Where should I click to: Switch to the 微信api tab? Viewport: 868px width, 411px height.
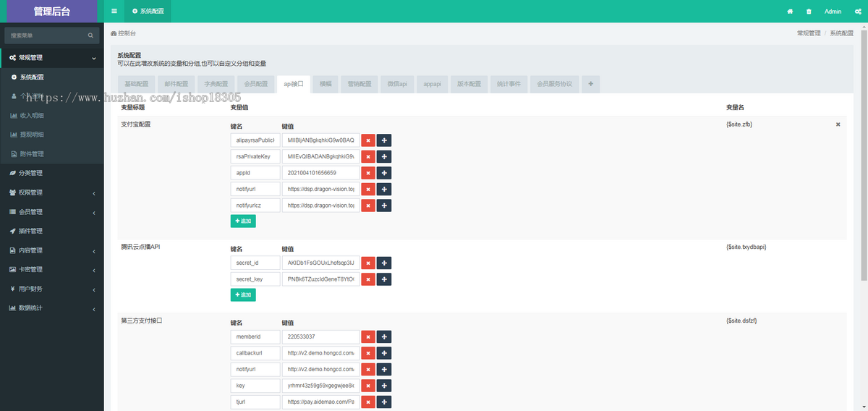pyautogui.click(x=397, y=84)
